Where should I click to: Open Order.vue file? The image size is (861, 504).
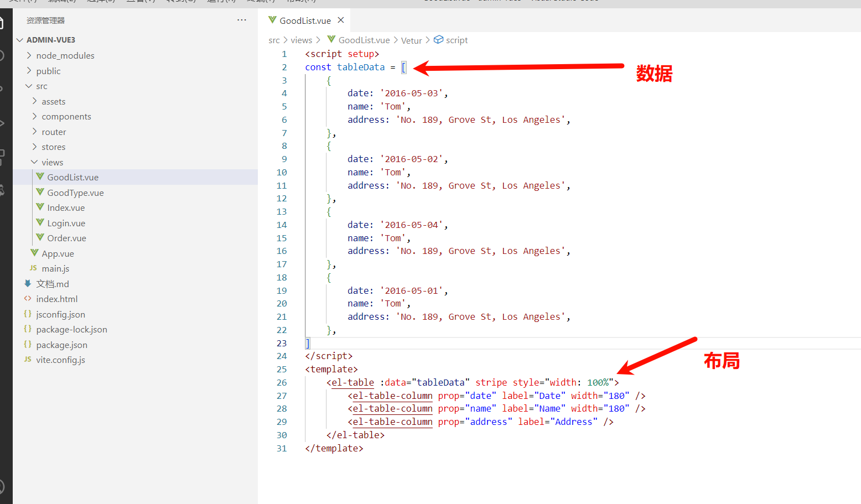[x=135, y=238]
